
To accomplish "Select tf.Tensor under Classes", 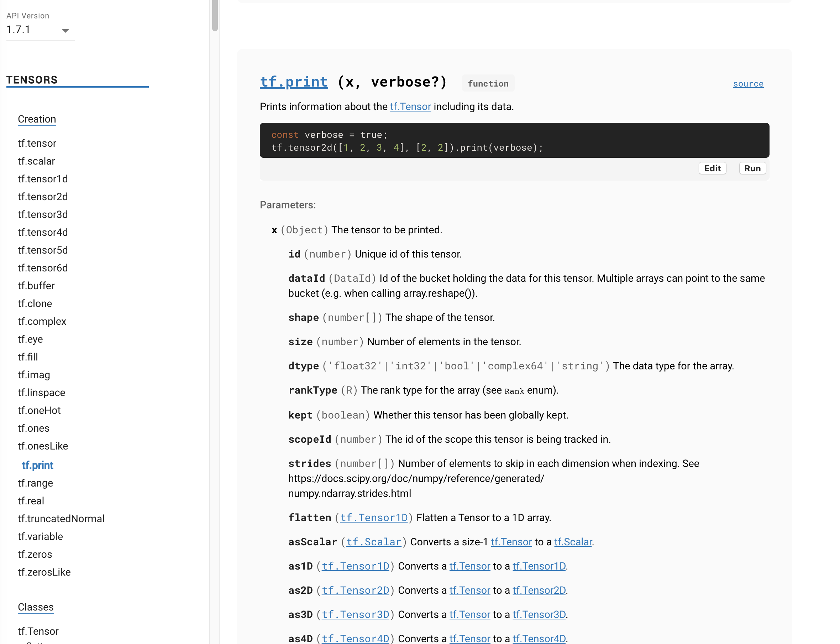I will (38, 631).
